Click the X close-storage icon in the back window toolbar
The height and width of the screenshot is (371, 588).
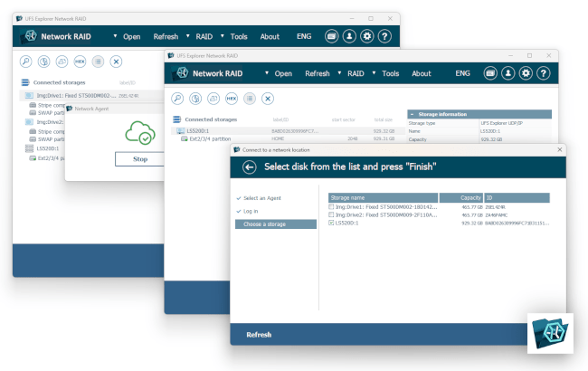(116, 62)
